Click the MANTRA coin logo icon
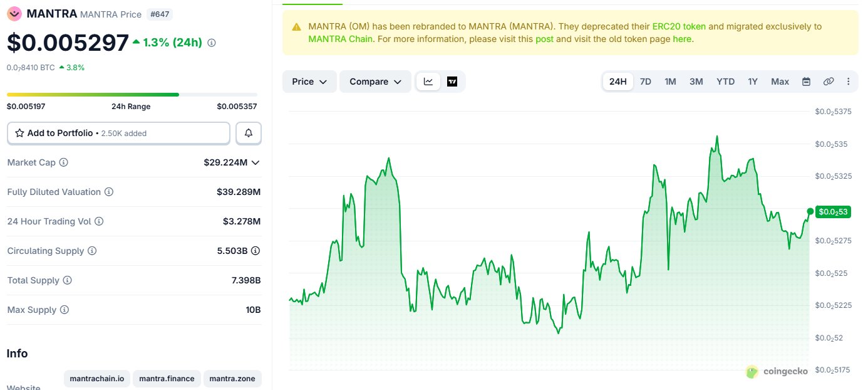This screenshot has width=868, height=390. tap(14, 13)
